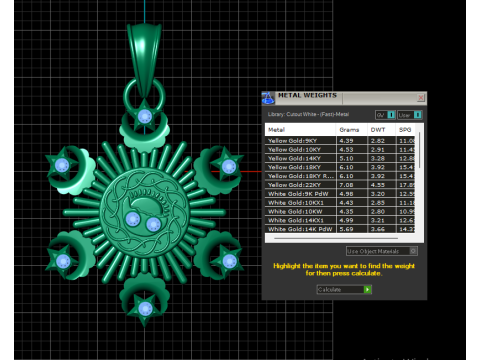
Task: Click the 7.08 grams value
Action: coord(346,185)
